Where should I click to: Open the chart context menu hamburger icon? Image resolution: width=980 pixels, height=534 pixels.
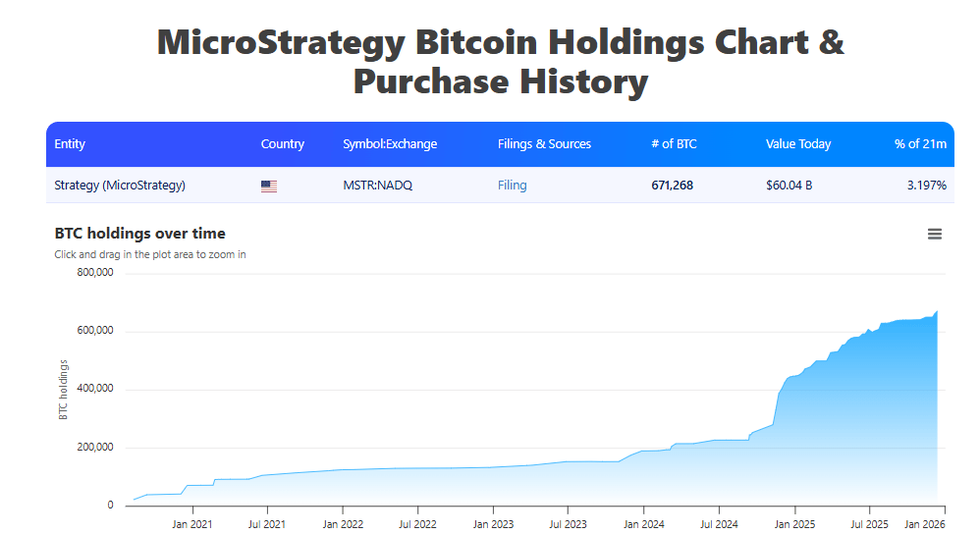tap(934, 234)
